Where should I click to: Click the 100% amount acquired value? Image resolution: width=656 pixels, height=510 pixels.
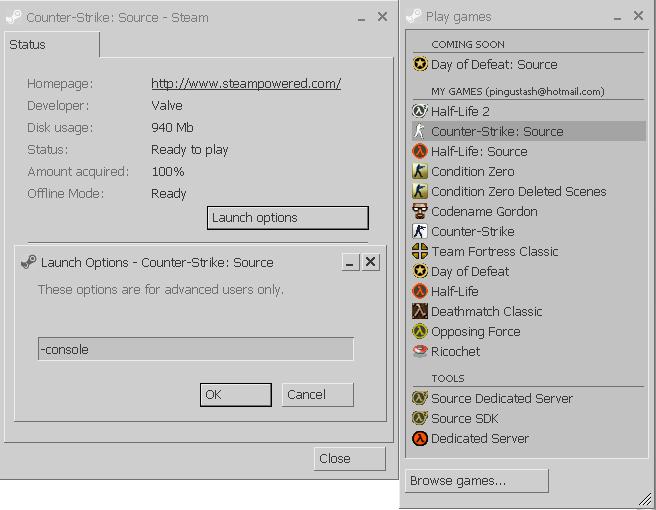pyautogui.click(x=168, y=172)
